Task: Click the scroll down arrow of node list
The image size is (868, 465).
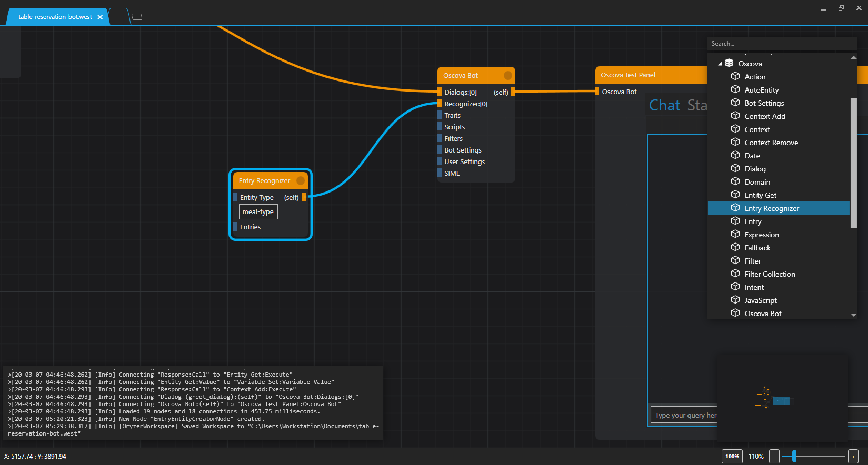Action: point(853,315)
